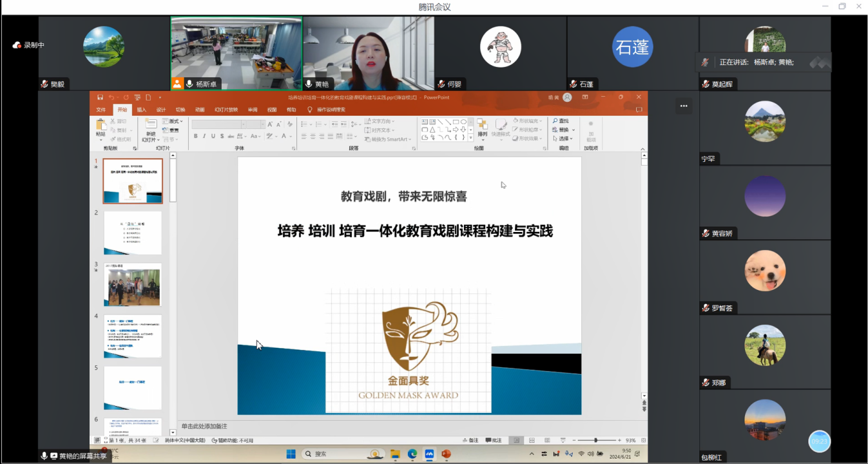Click the zoom slider in the status bar
Viewport: 868px width, 464px height.
click(x=595, y=440)
